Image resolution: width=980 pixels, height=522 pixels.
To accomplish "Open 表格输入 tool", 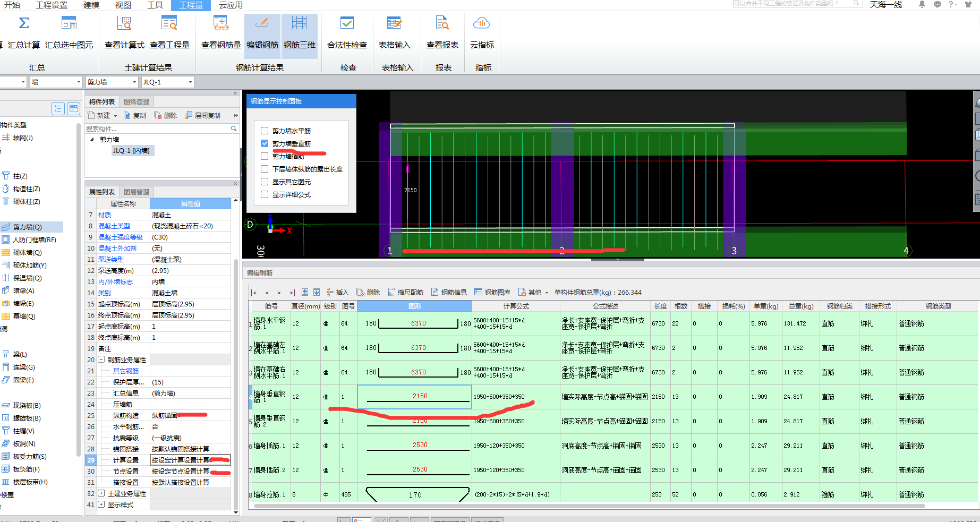I will 394,33.
